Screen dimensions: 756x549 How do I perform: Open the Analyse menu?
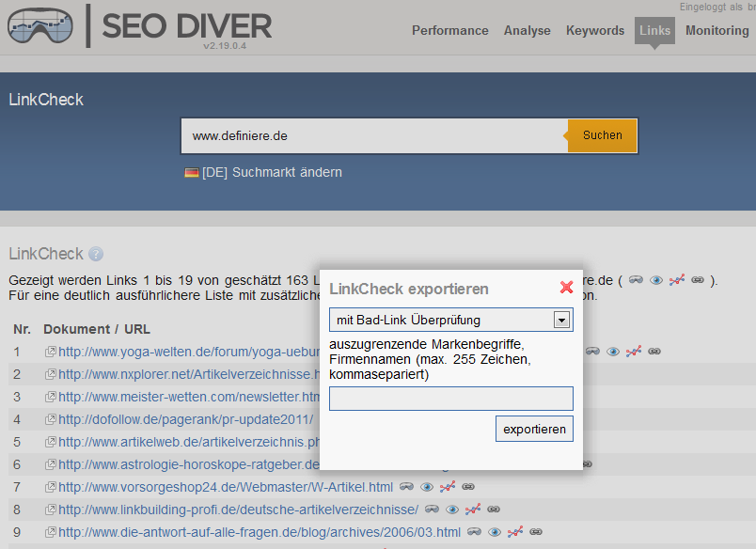click(527, 30)
